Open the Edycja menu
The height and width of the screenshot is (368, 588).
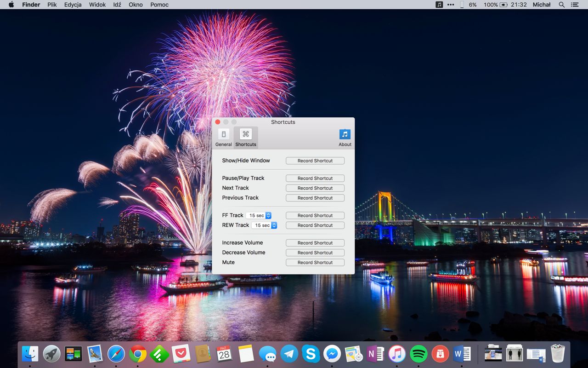pyautogui.click(x=73, y=5)
